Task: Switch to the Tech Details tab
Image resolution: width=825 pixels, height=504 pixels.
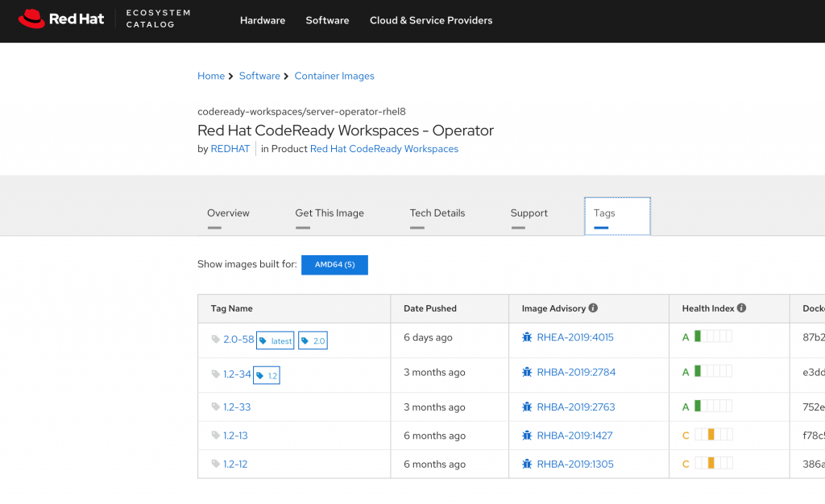Action: click(437, 213)
